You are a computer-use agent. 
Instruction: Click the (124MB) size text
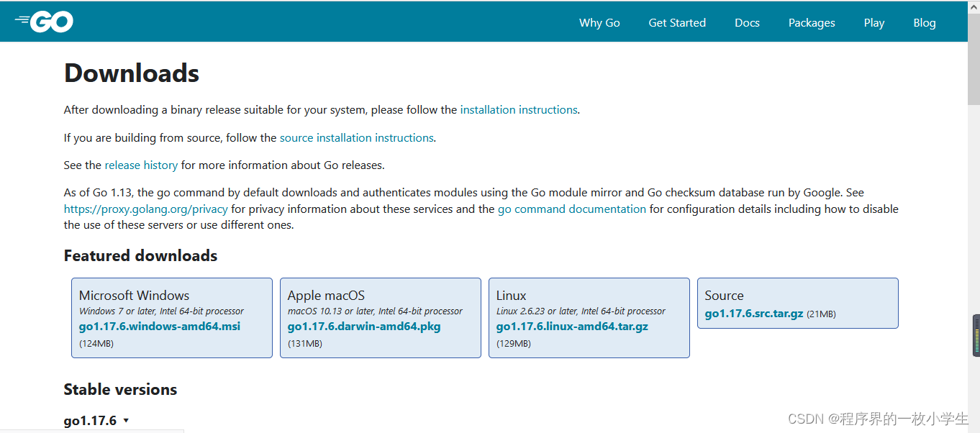coord(96,344)
